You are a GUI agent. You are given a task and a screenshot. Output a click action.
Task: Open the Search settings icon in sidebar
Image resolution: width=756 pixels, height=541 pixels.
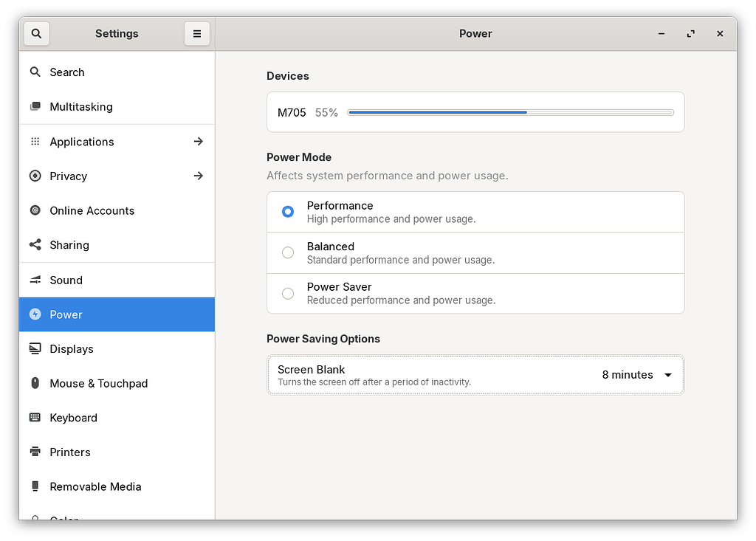(x=35, y=72)
